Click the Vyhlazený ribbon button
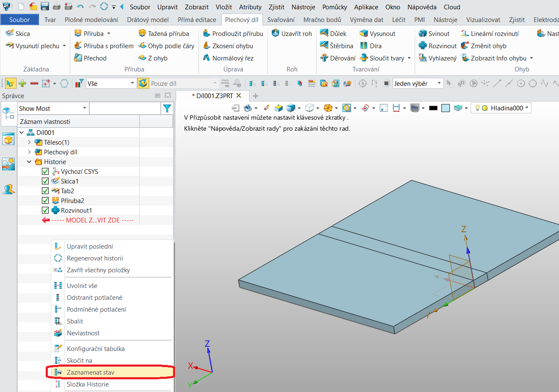The height and width of the screenshot is (392, 559). (438, 58)
